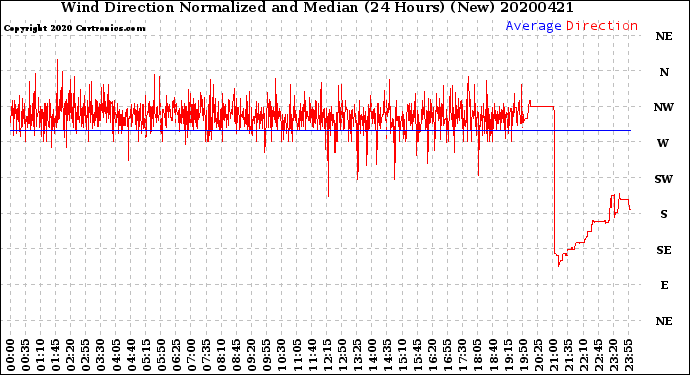Select the 00:00 time axis label
The image size is (690, 375).
pyautogui.click(x=11, y=355)
